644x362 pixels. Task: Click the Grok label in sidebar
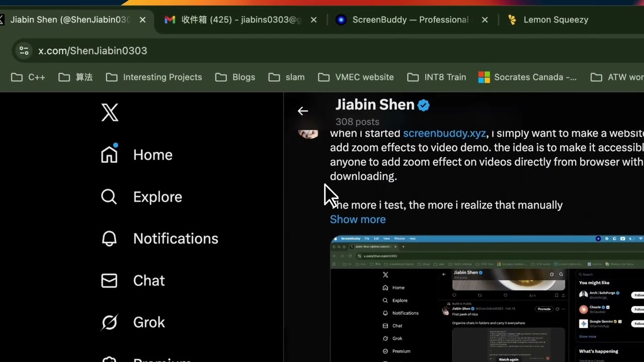149,322
